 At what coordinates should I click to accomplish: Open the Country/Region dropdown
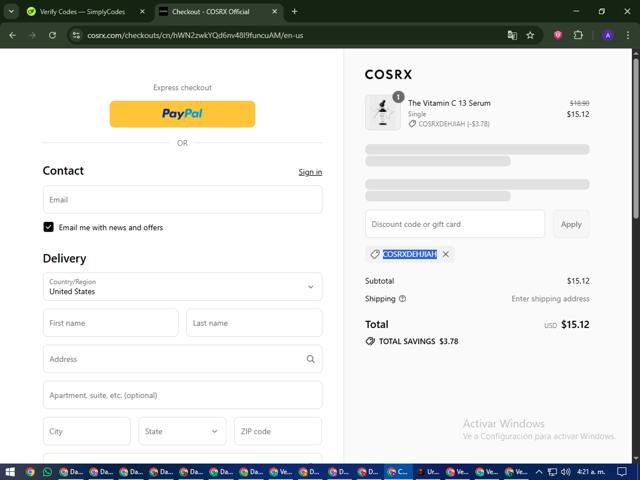(x=182, y=287)
